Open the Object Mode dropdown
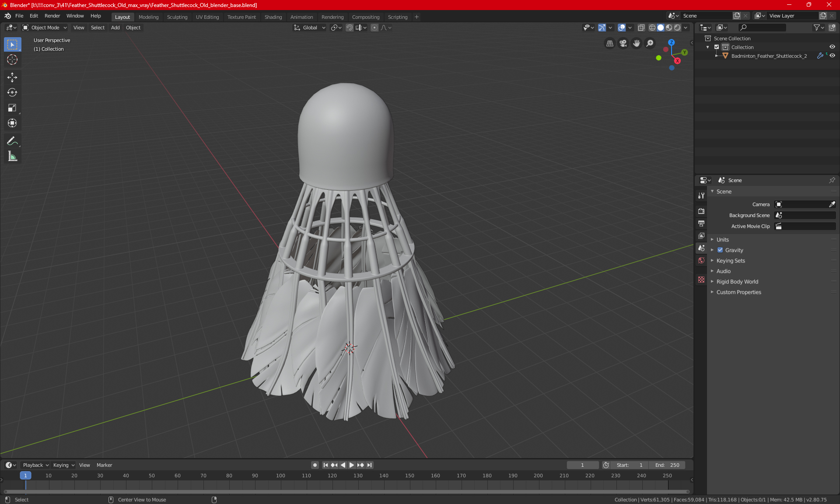Image resolution: width=840 pixels, height=504 pixels. click(x=45, y=28)
